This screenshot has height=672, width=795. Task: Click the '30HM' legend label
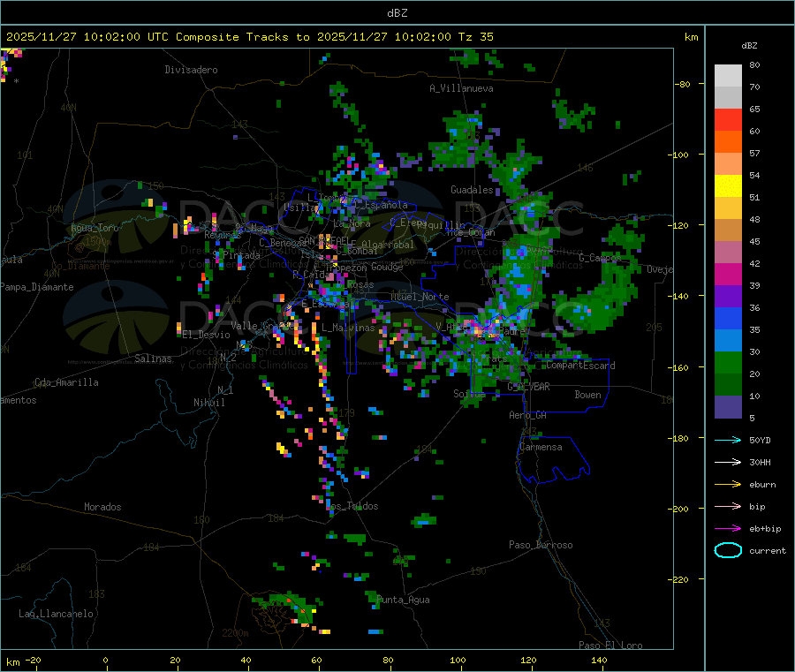(760, 462)
